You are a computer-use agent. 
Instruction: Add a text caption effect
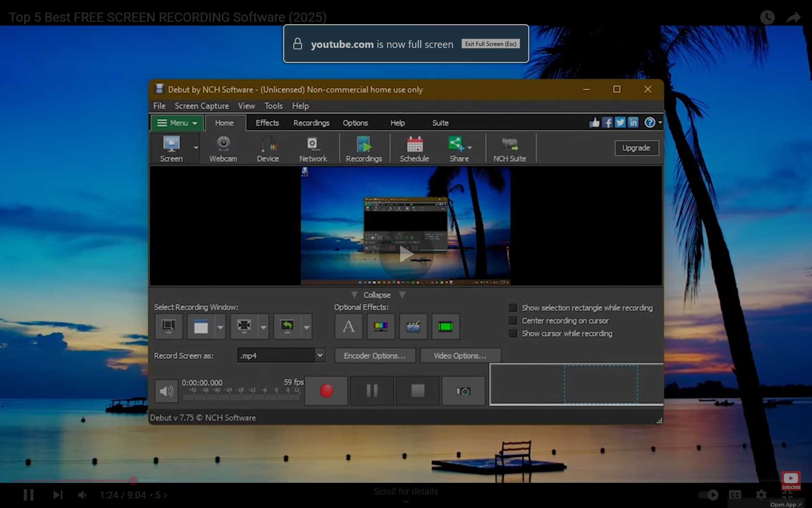(348, 327)
